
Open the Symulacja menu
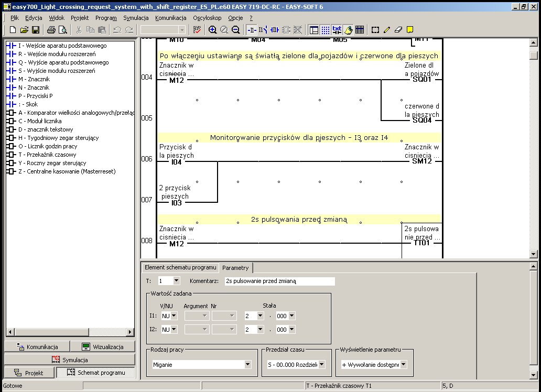[136, 18]
